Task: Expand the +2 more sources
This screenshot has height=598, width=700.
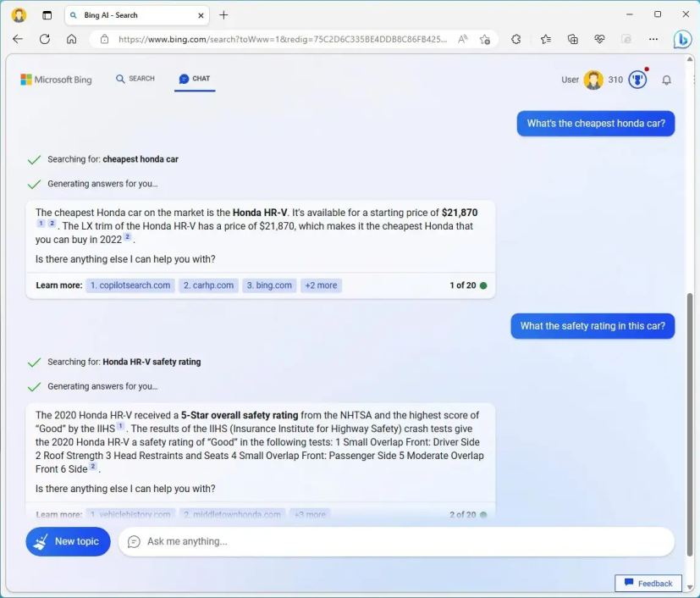Action: point(321,285)
